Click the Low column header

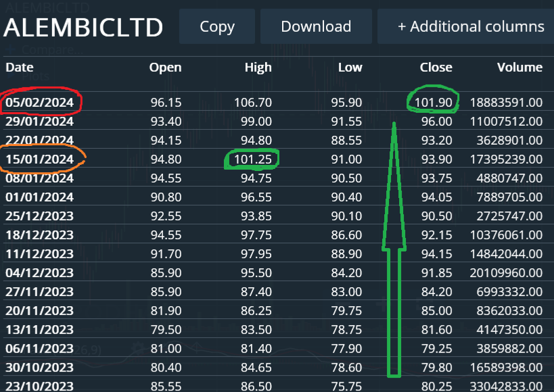coord(350,67)
